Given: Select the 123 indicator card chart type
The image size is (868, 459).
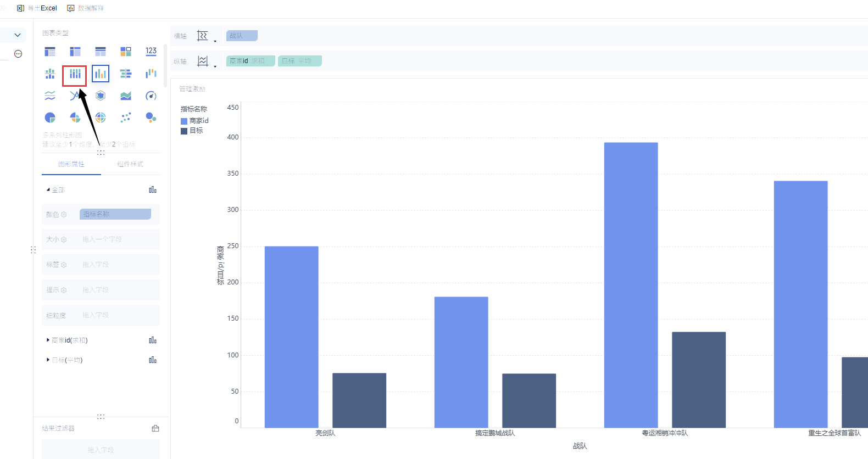Looking at the screenshot, I should [x=151, y=51].
